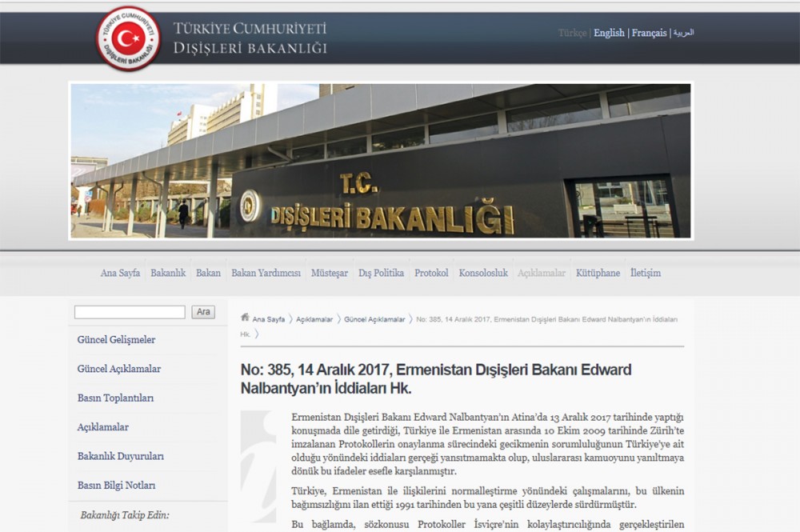Image resolution: width=800 pixels, height=532 pixels.
Task: Open the Bakan menu item
Action: (208, 273)
